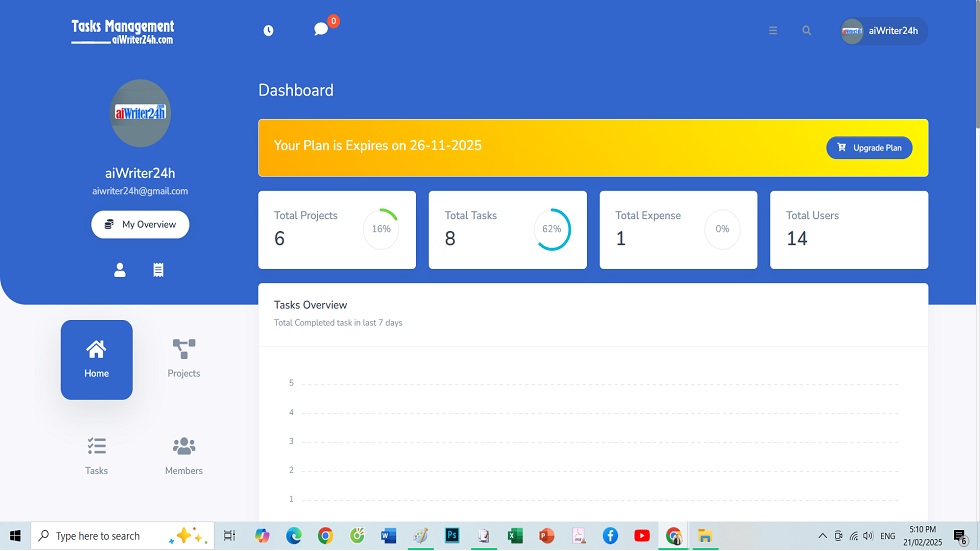Select the Home sidebar tile

pos(96,360)
